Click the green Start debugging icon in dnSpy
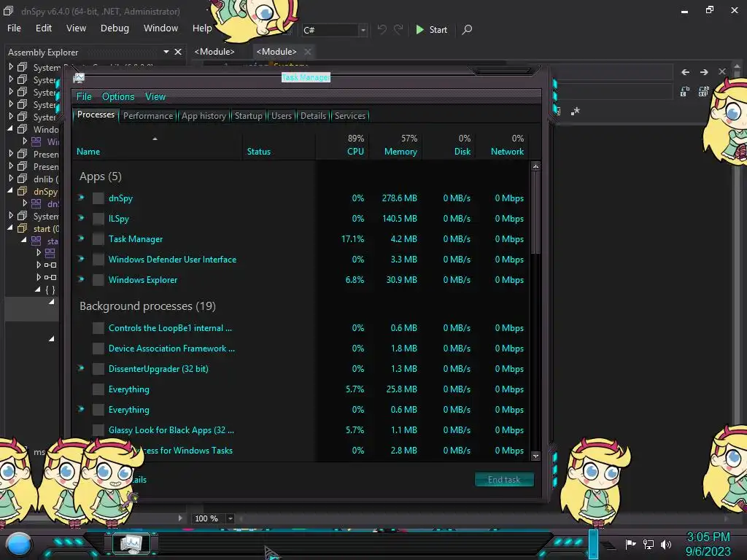Viewport: 747px width, 560px height. coord(419,29)
